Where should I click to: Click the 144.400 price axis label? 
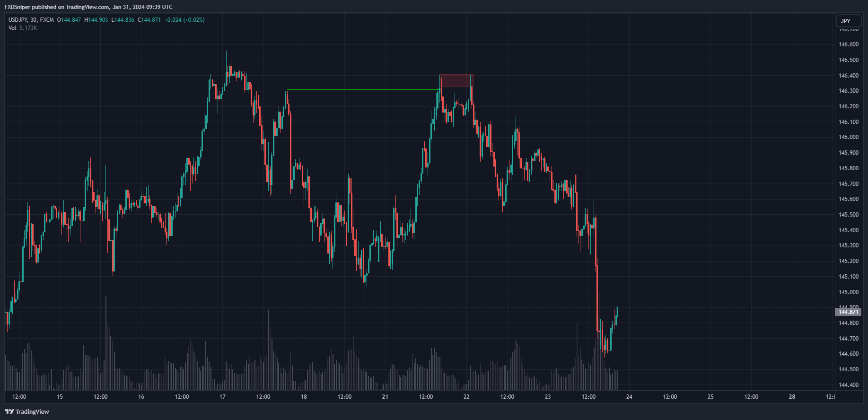(x=848, y=385)
